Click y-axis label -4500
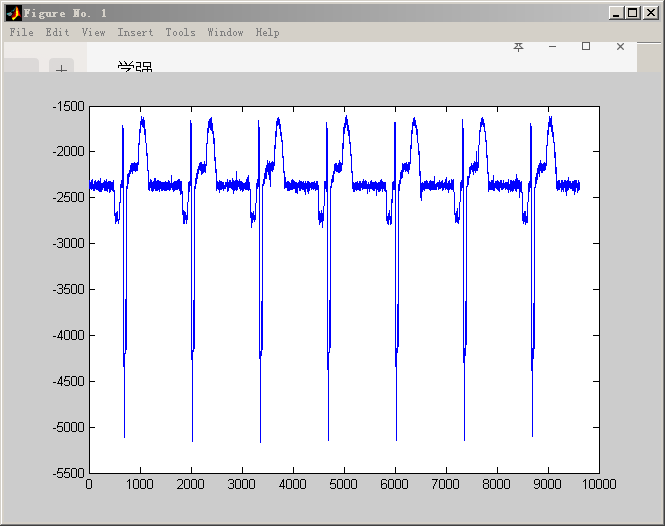 (x=69, y=381)
